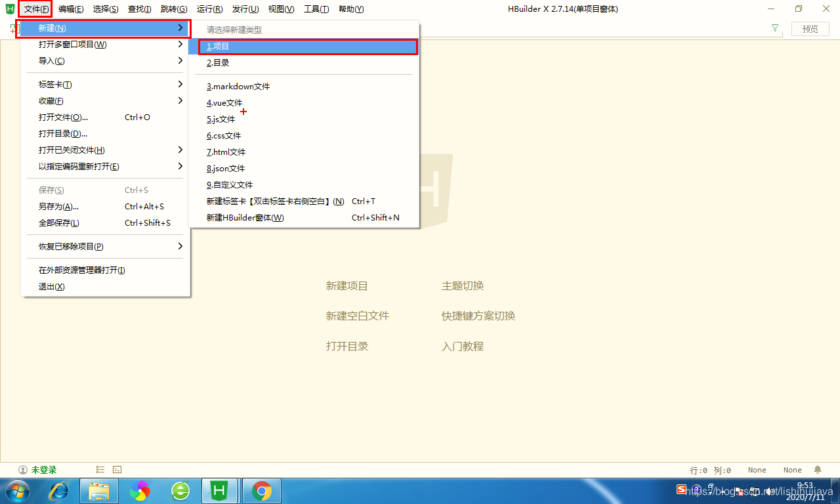Click the 列:0 column indicator in status bar

coord(722,470)
